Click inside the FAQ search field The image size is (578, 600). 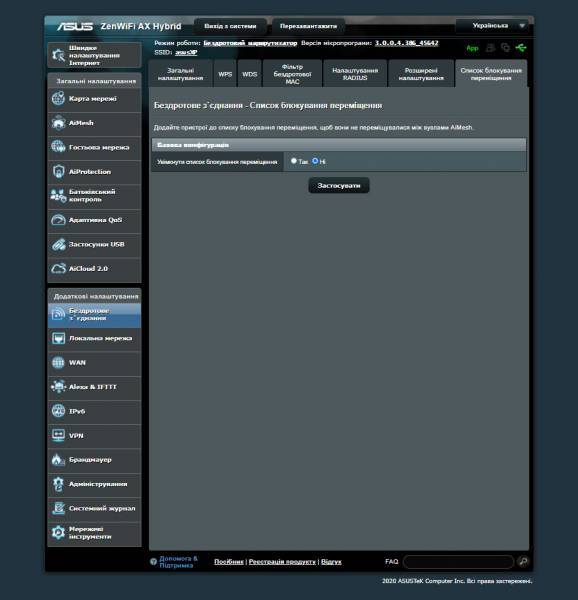[458, 562]
